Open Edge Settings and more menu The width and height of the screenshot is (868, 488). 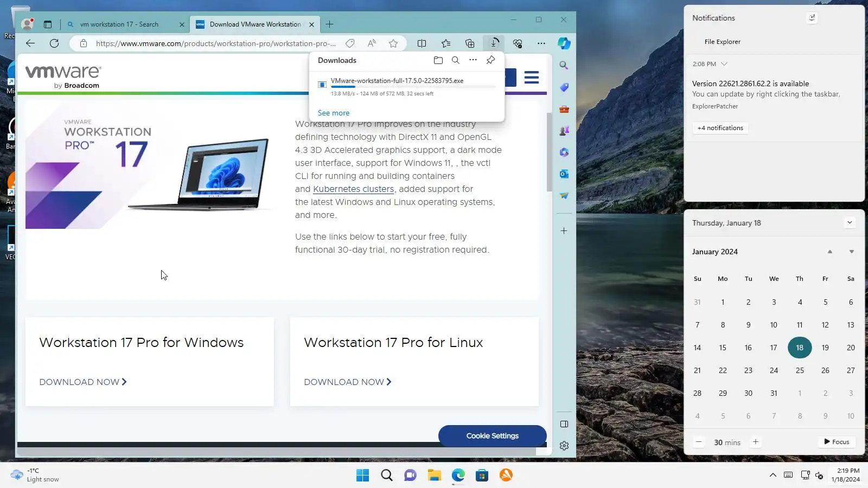point(541,43)
